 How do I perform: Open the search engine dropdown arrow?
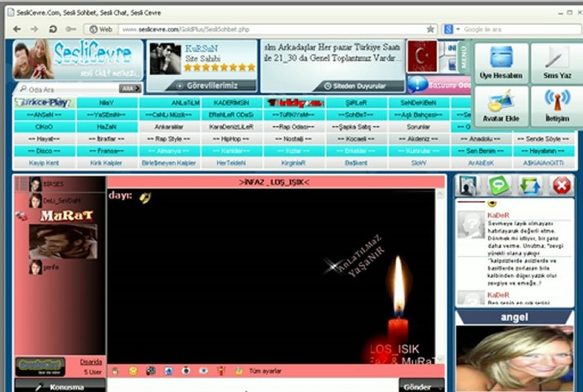pos(458,29)
